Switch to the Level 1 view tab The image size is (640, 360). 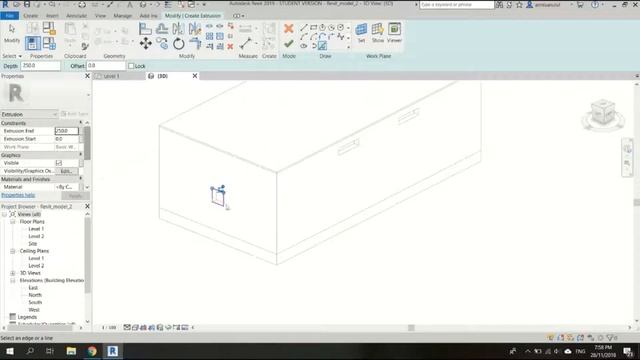click(111, 76)
